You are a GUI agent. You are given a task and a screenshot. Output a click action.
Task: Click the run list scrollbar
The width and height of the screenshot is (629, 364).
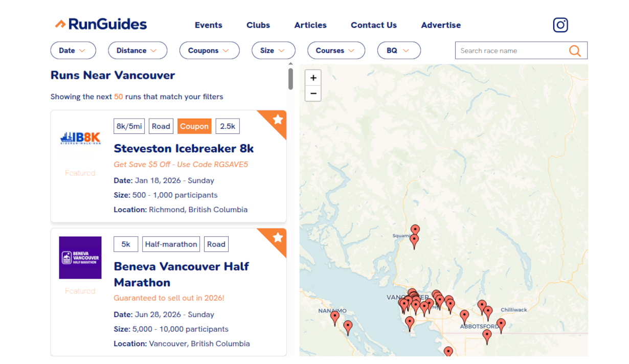tap(290, 79)
